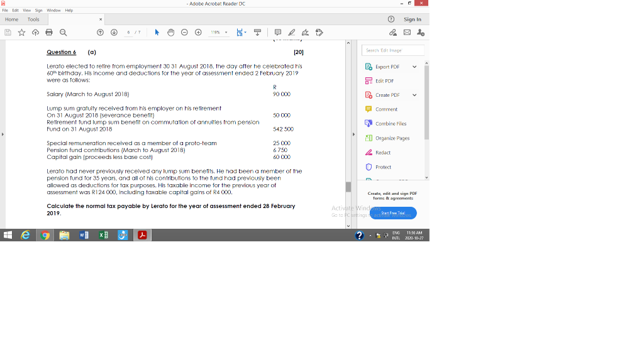Open the print dialog icon

tap(48, 31)
